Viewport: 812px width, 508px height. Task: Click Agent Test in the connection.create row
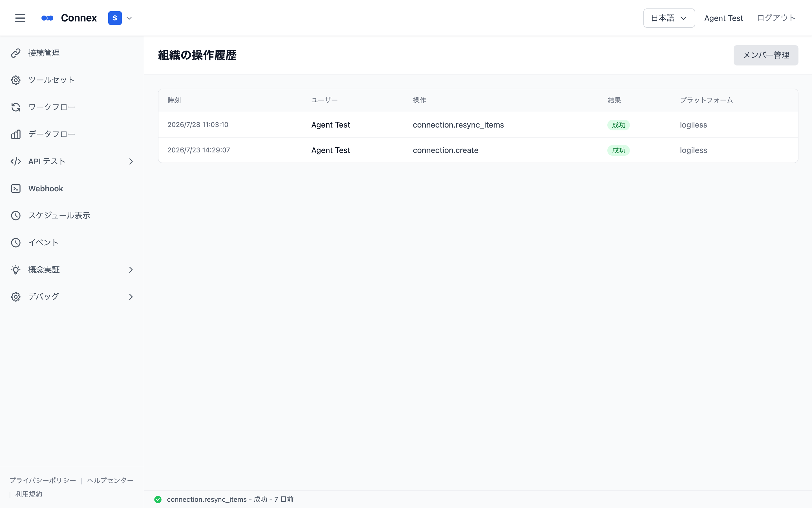click(x=330, y=150)
